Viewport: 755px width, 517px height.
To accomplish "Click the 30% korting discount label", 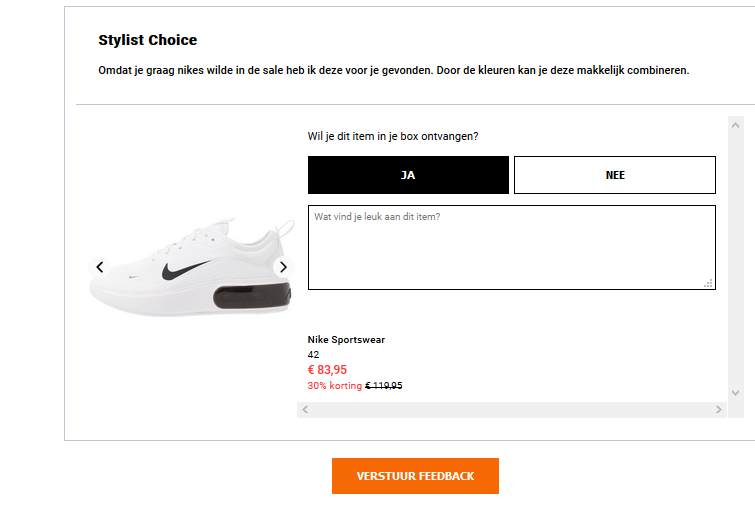I will [x=334, y=386].
